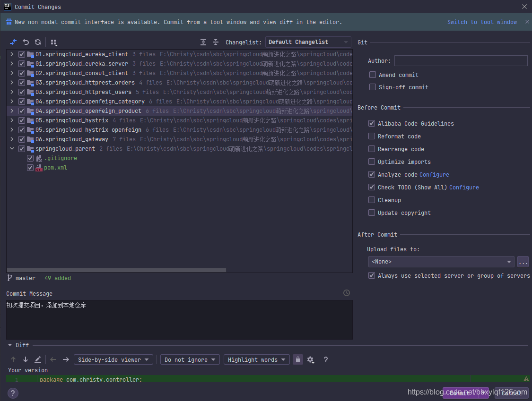Click the upload servers ellipsis button
532x401 pixels.
tap(523, 262)
